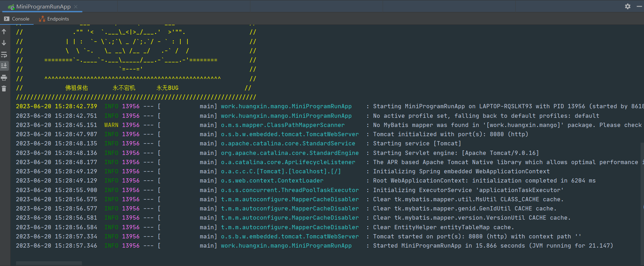644x266 pixels.
Task: Toggle scroll to end of console
Action: [x=4, y=66]
